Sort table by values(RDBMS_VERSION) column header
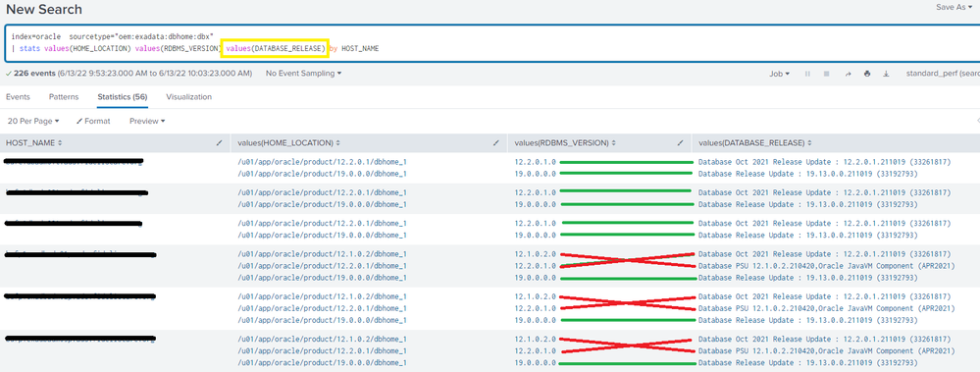 566,143
